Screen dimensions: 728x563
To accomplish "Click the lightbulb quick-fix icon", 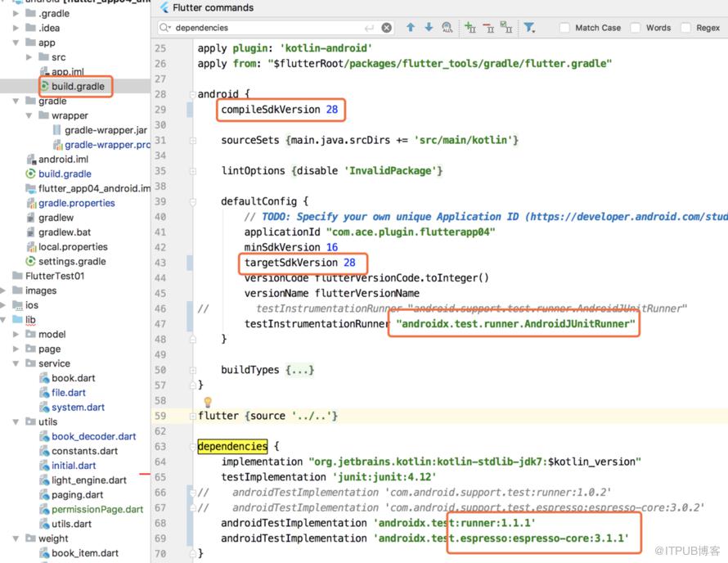I will 208,401.
